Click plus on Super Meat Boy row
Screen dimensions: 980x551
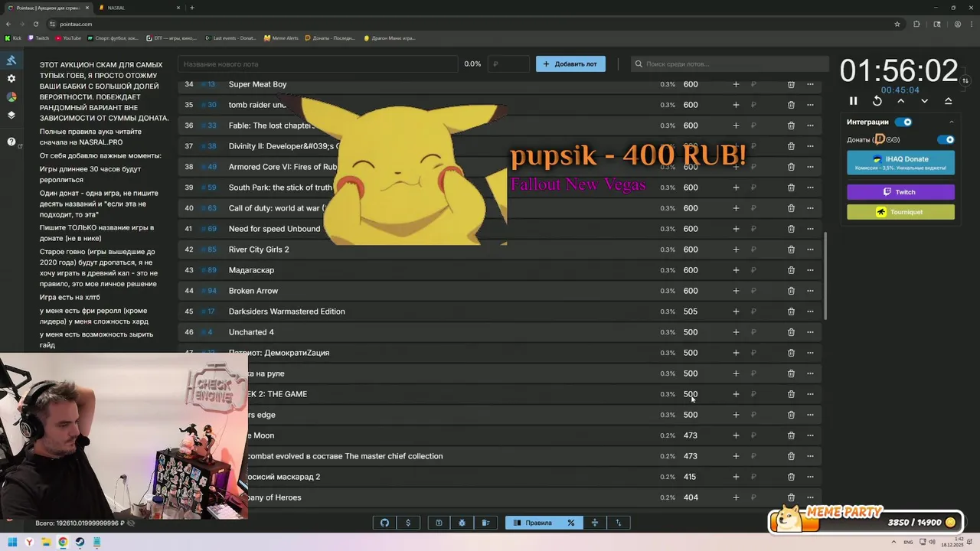coord(736,84)
